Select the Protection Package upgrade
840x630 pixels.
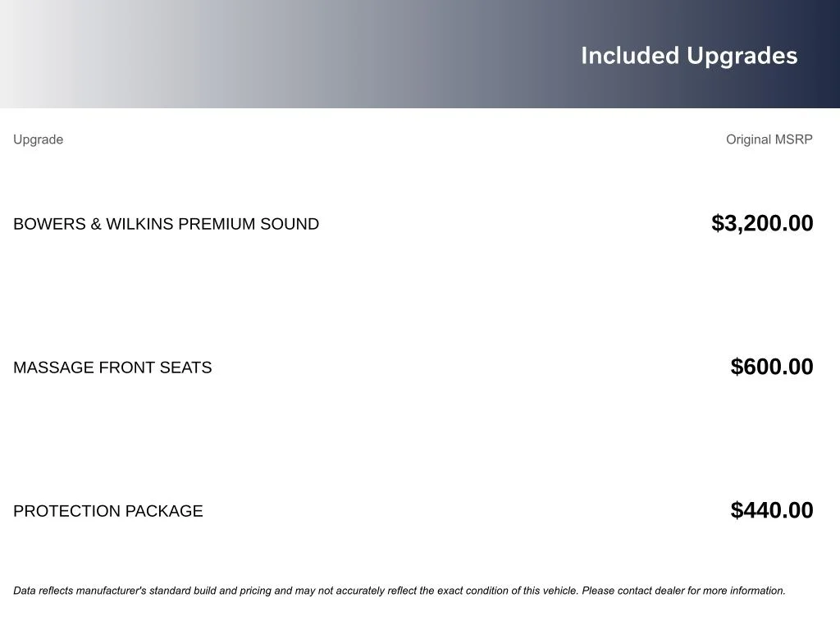[108, 511]
